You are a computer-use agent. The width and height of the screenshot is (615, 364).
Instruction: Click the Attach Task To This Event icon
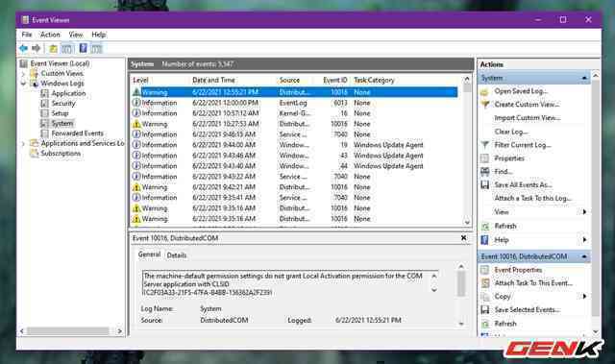(x=484, y=283)
